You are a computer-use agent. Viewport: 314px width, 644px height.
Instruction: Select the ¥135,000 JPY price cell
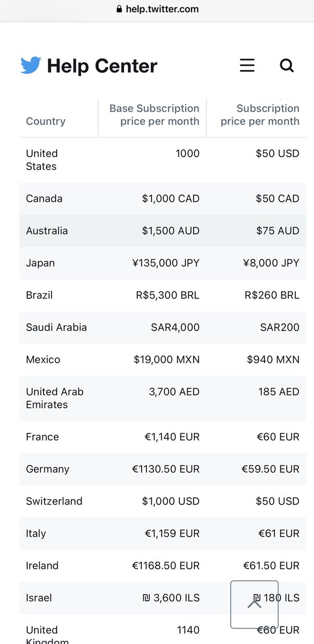tap(165, 263)
